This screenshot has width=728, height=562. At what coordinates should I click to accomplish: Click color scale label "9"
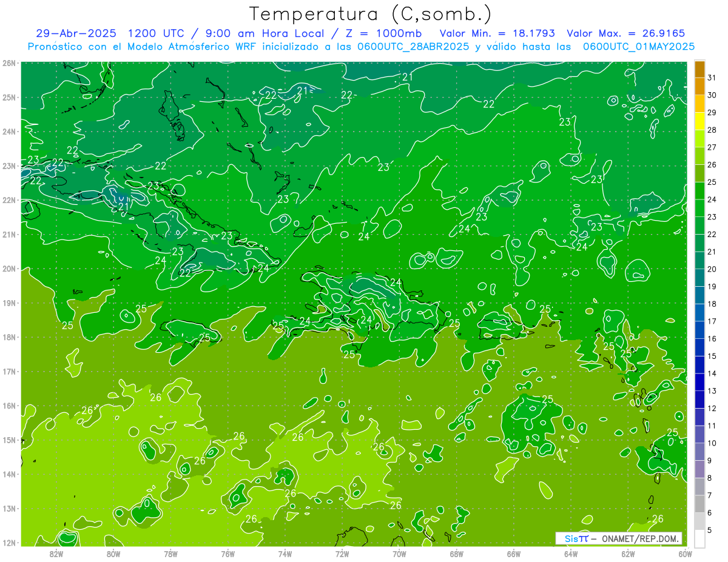pos(710,461)
